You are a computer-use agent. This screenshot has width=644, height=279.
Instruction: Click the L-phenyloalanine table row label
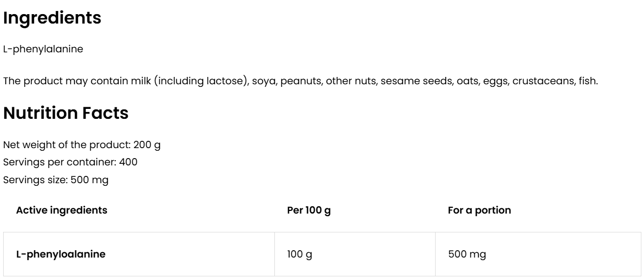pyautogui.click(x=61, y=254)
